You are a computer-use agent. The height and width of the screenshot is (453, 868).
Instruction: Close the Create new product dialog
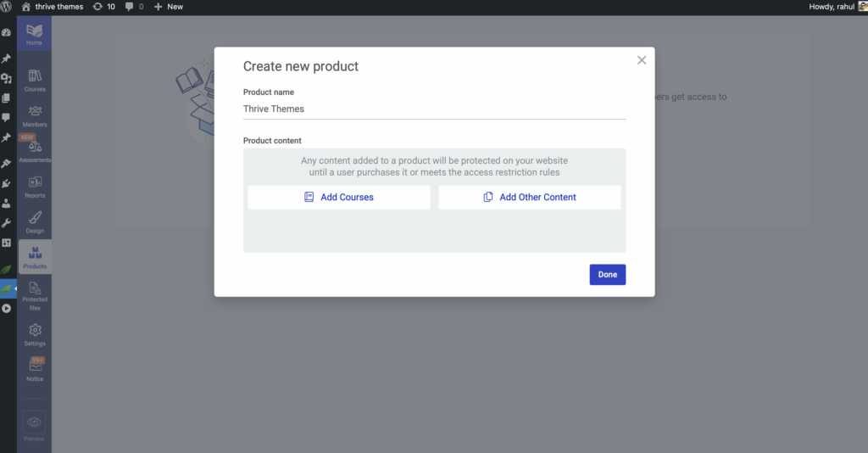coord(642,60)
